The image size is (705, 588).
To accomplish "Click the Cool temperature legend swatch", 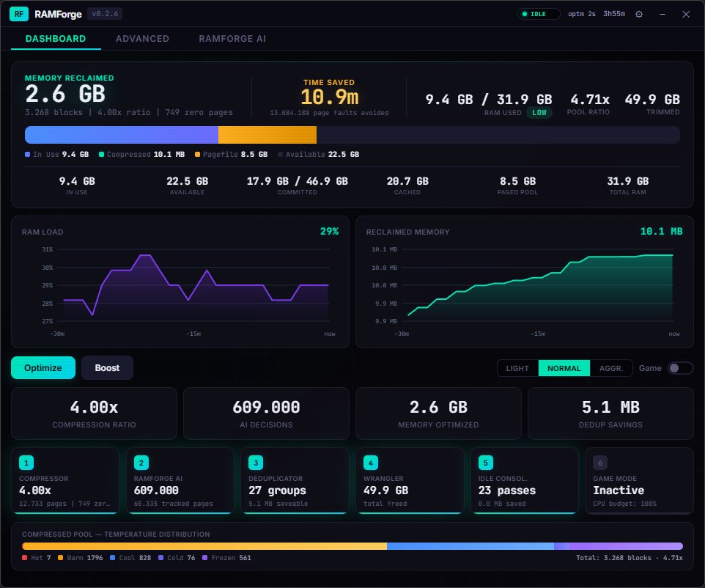I will tap(112, 557).
